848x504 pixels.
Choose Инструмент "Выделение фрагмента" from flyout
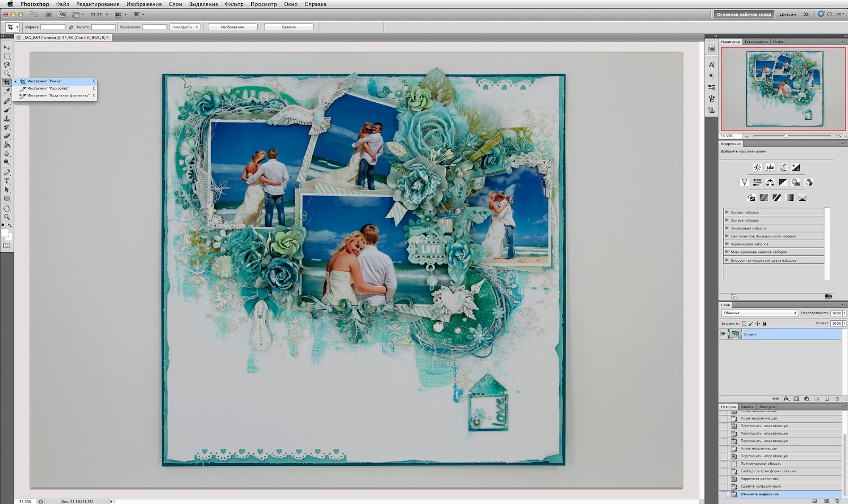coord(55,96)
